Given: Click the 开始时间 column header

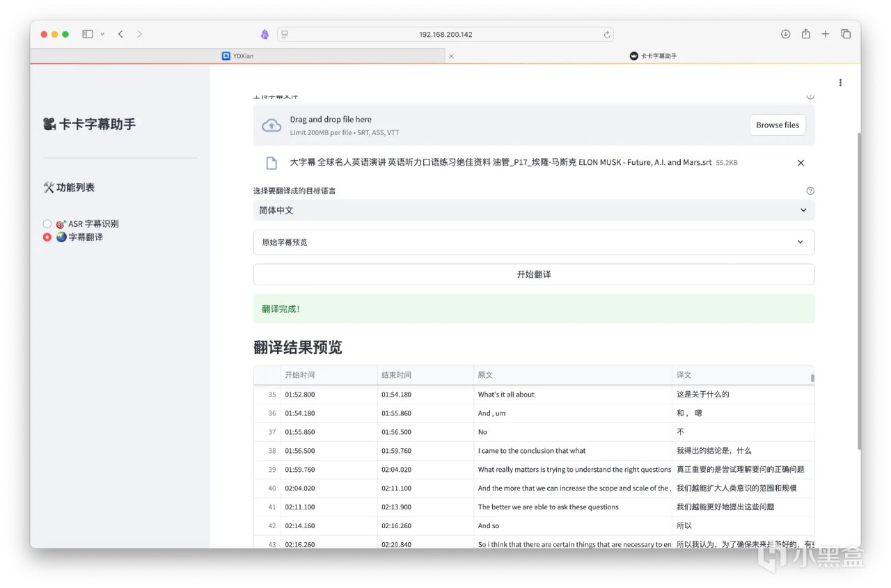Looking at the screenshot, I should pyautogui.click(x=329, y=375).
